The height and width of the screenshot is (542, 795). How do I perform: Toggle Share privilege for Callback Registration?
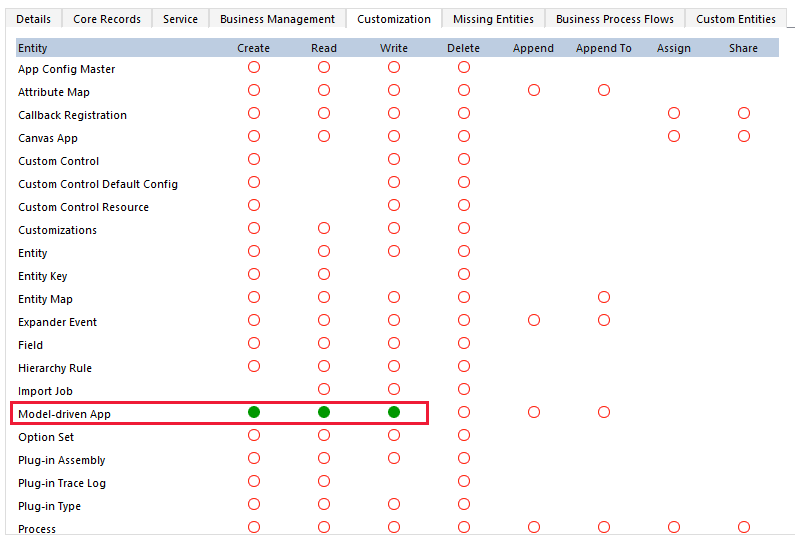click(x=744, y=113)
